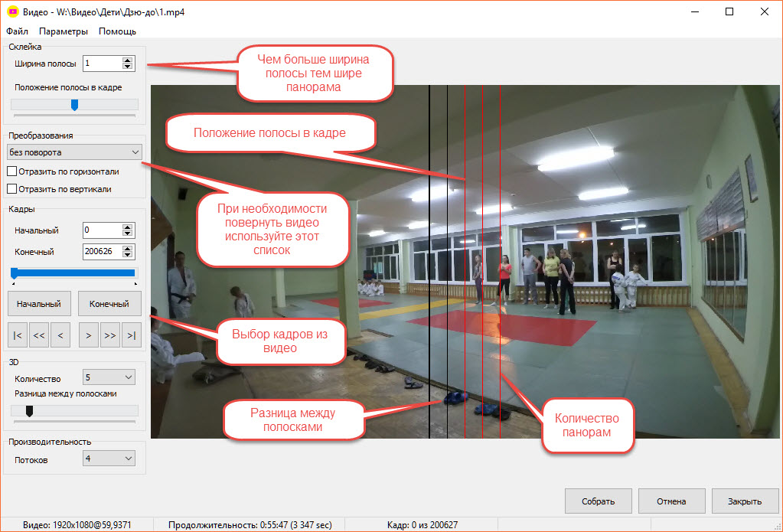783x532 pixels.
Task: Click the Продолжительность: 0:55:47 status text
Action: click(250, 525)
